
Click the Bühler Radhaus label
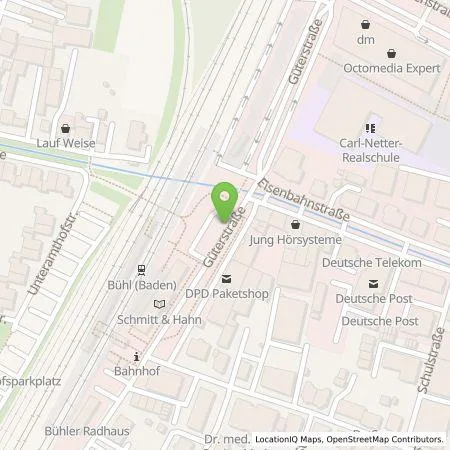click(87, 431)
